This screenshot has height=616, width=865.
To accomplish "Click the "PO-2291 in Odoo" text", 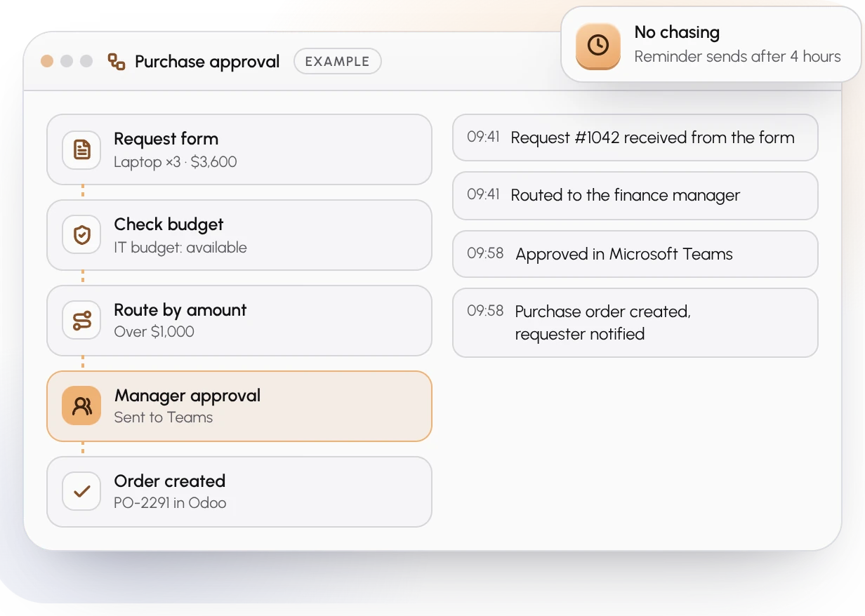I will [171, 503].
